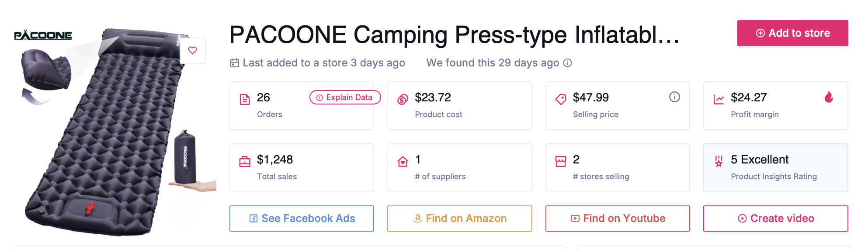Open Explain Data for Orders
Viewport: 868px width, 250px height.
tap(345, 97)
